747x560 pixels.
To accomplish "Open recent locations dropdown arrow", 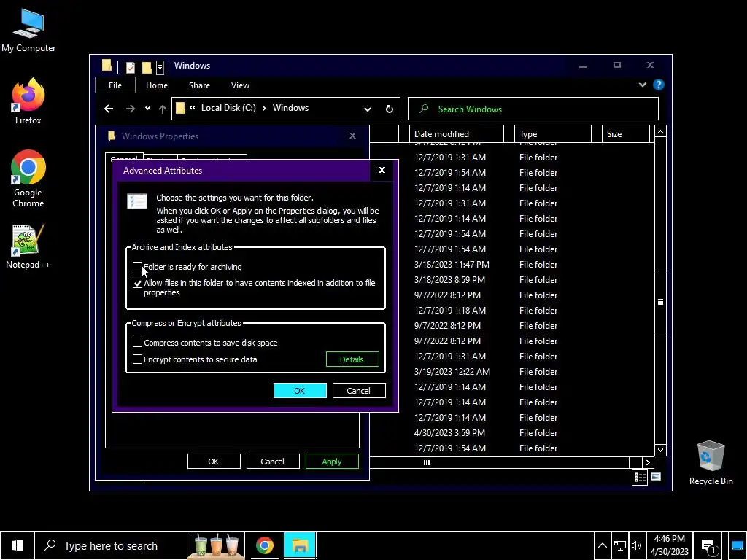I will pyautogui.click(x=147, y=109).
